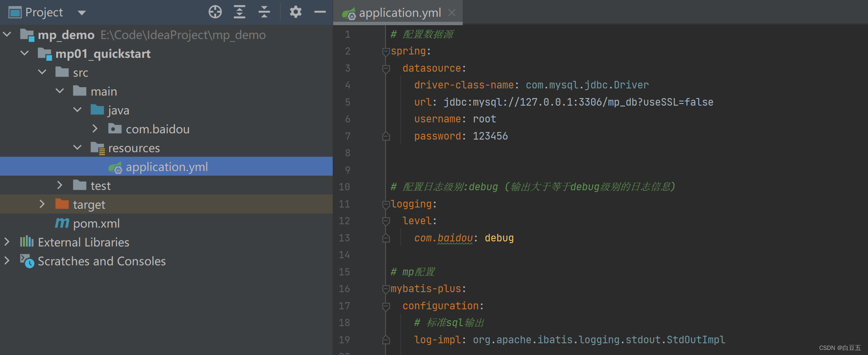Click the Maven m icon of pom.xml

click(62, 223)
